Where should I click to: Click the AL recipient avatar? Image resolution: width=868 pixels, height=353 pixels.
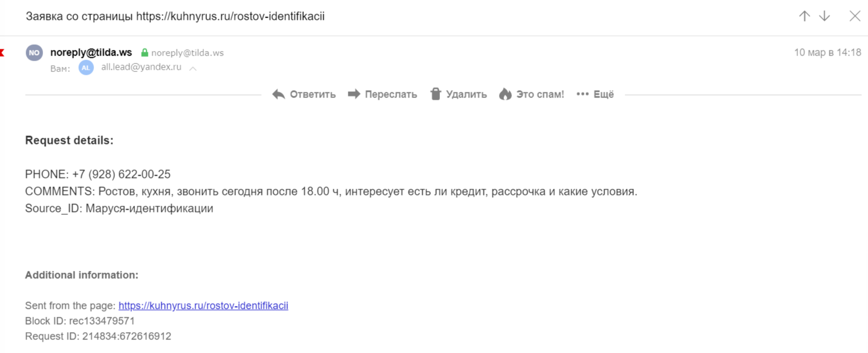(x=86, y=68)
